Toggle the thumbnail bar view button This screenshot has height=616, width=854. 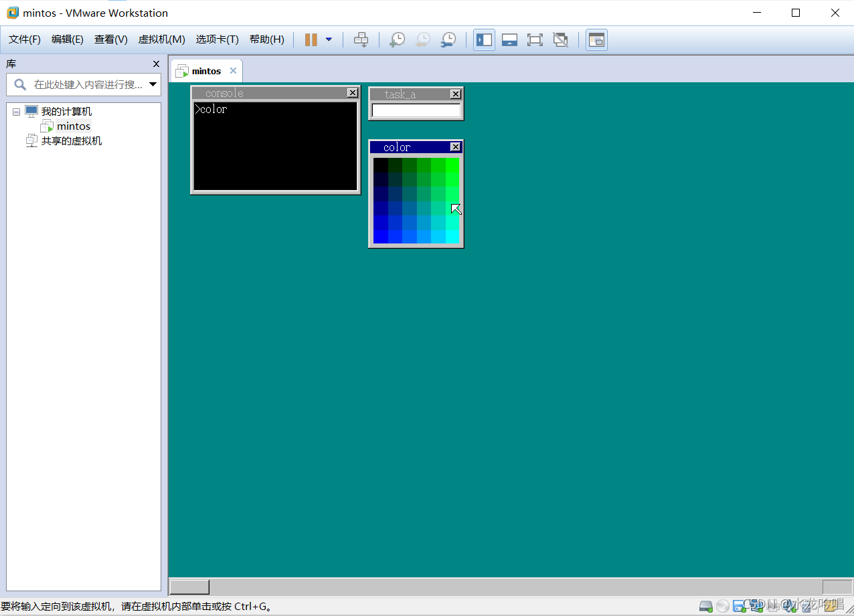coord(509,39)
